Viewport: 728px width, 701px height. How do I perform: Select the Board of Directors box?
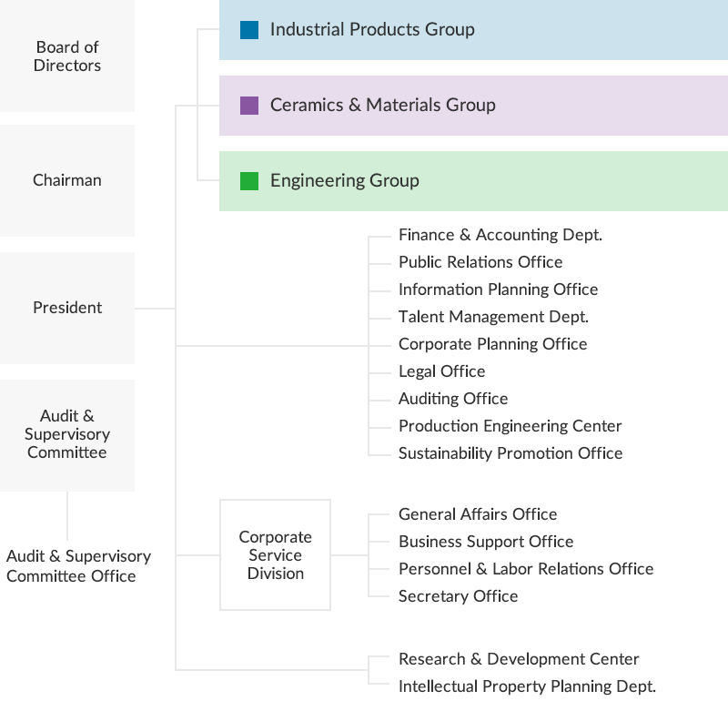pyautogui.click(x=67, y=56)
